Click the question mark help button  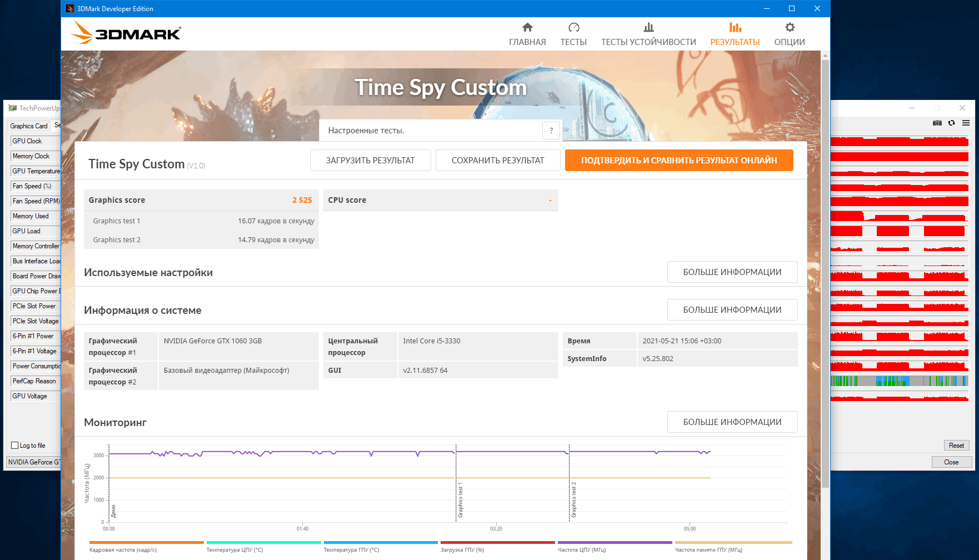(551, 131)
